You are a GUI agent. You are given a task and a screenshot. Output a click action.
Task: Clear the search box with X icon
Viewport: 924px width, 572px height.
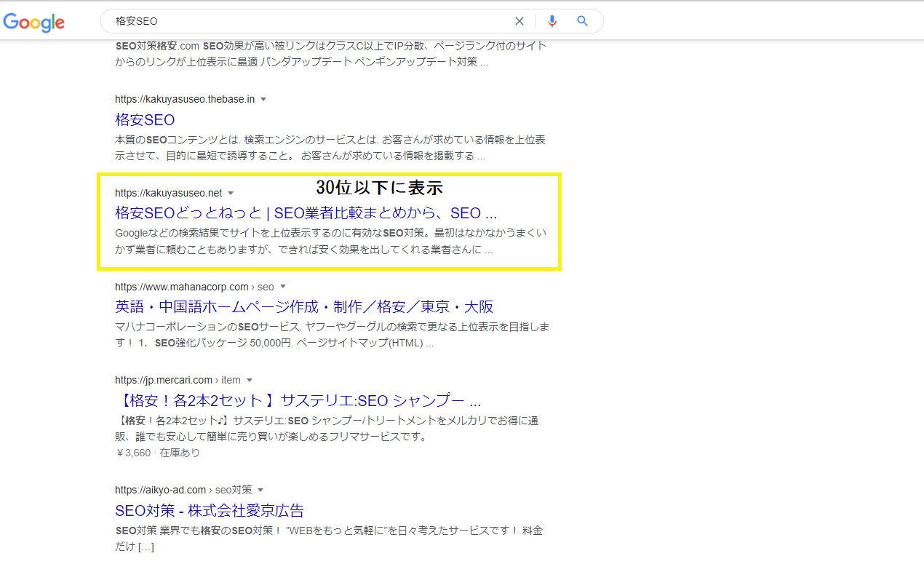click(519, 21)
